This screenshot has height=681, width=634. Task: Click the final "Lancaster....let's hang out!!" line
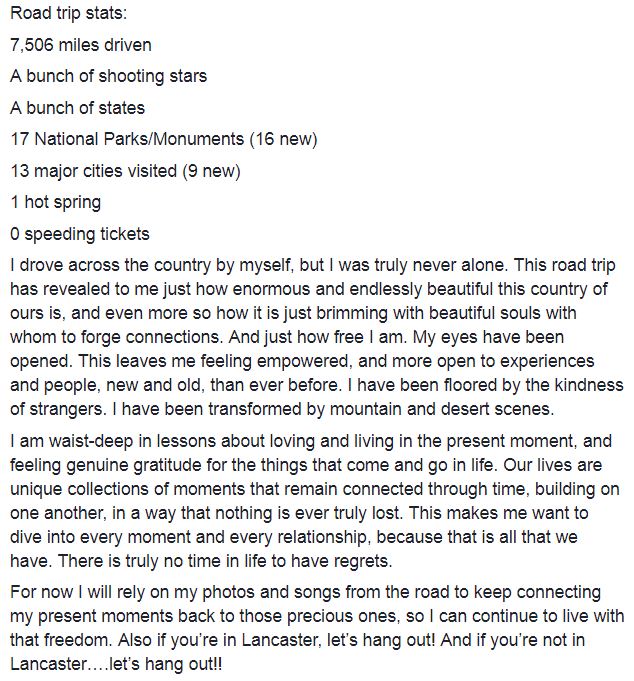click(x=116, y=664)
